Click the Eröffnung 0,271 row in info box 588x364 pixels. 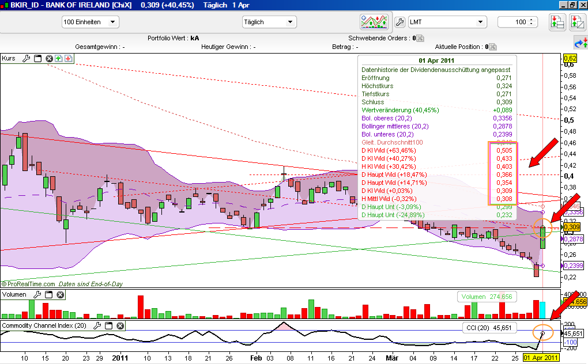point(436,78)
